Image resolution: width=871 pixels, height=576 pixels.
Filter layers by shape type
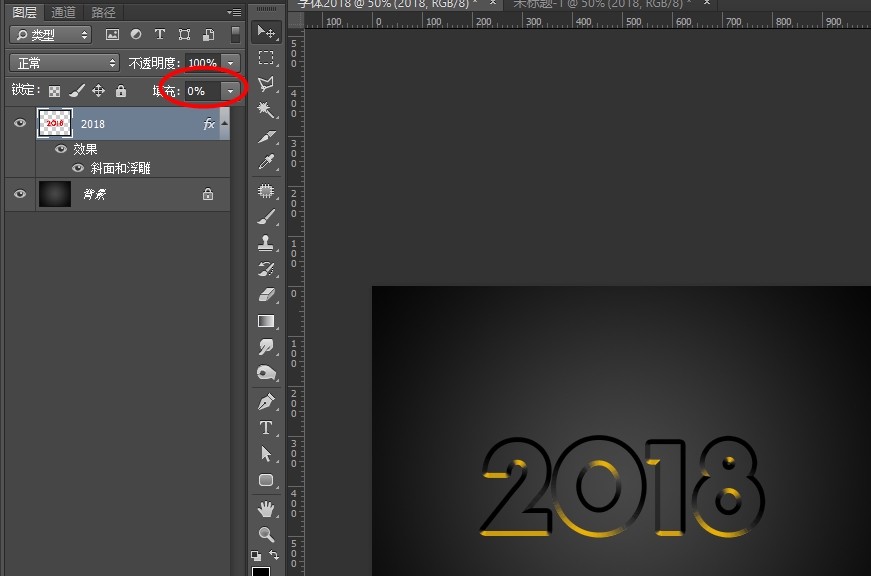click(184, 34)
